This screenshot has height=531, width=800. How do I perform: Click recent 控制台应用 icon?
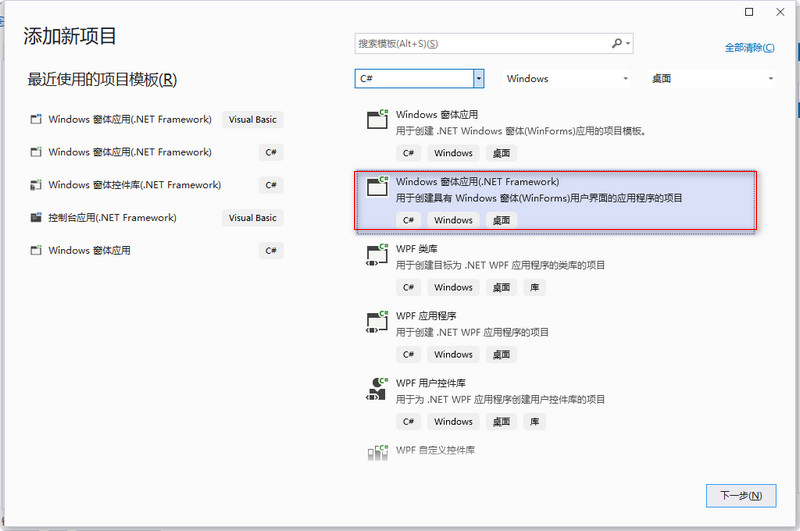click(x=36, y=218)
